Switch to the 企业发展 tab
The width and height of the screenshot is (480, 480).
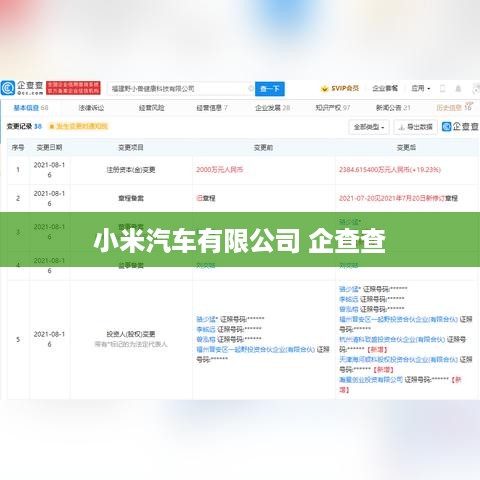273,108
